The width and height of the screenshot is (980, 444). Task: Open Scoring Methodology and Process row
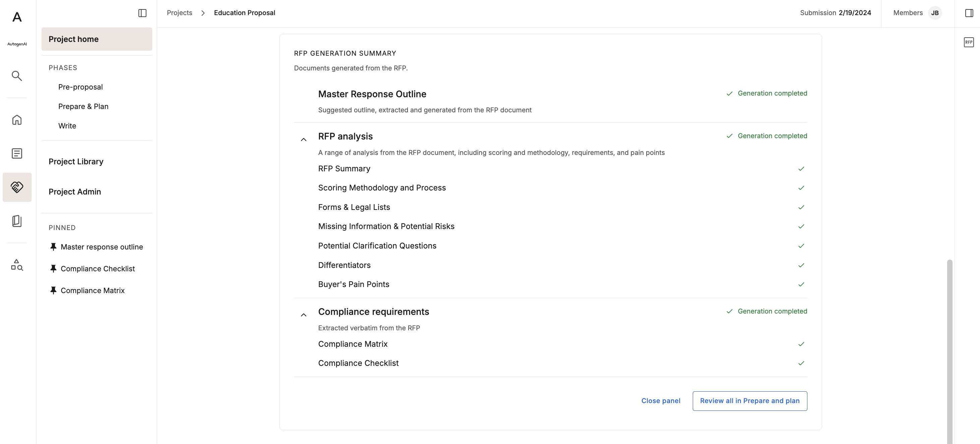click(x=562, y=187)
